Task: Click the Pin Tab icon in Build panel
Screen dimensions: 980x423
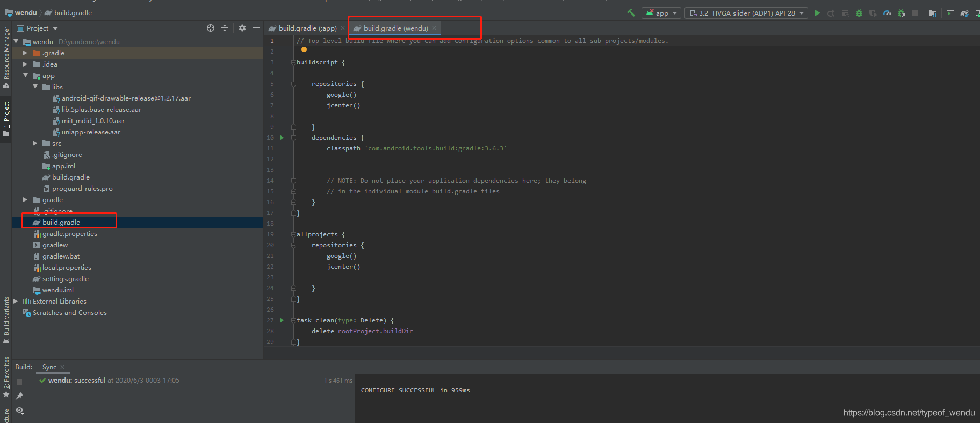Action: [19, 396]
